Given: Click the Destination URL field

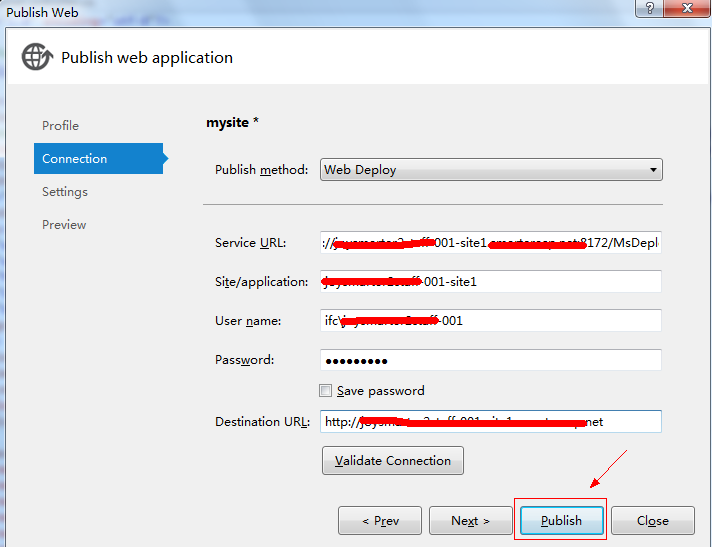Looking at the screenshot, I should pyautogui.click(x=490, y=422).
